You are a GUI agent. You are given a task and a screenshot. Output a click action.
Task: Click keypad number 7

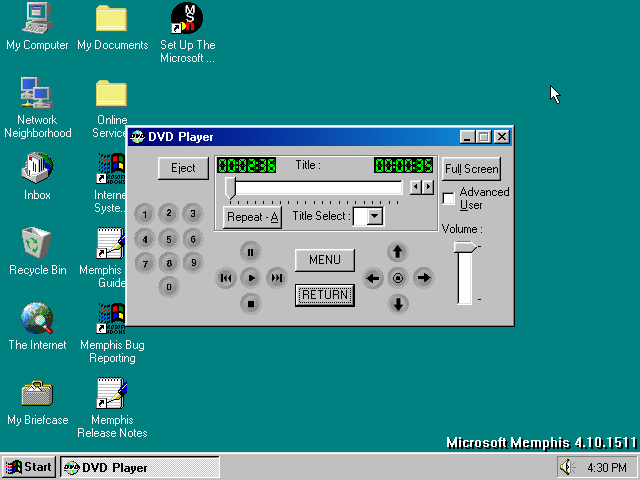[x=144, y=263]
